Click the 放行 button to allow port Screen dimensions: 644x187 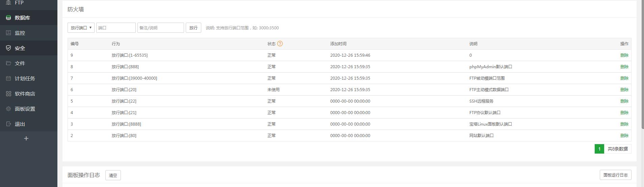(193, 28)
